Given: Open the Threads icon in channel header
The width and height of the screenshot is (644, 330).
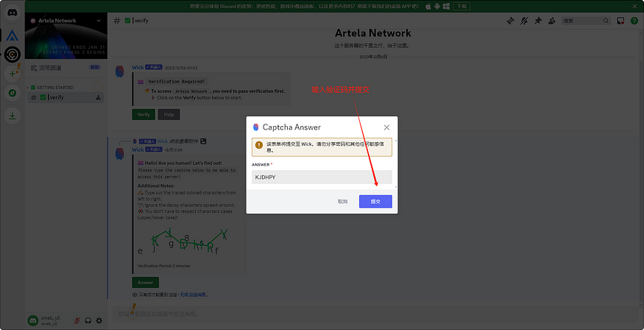Looking at the screenshot, I should click(510, 21).
